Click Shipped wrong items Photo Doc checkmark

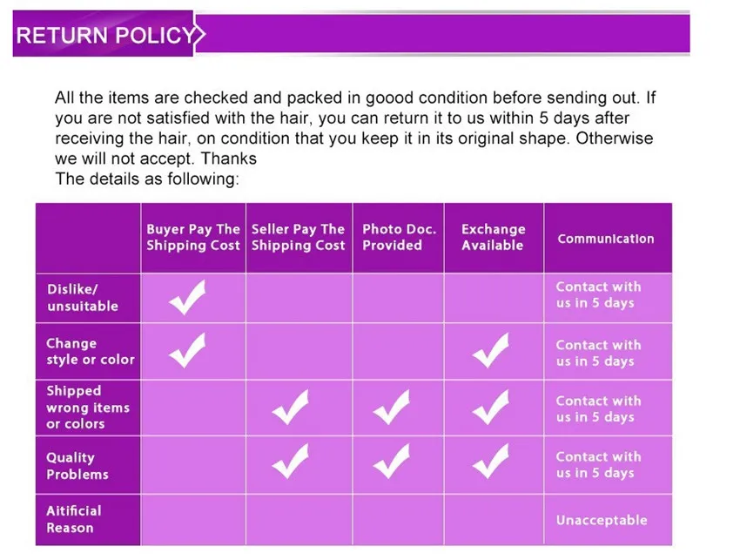point(390,408)
